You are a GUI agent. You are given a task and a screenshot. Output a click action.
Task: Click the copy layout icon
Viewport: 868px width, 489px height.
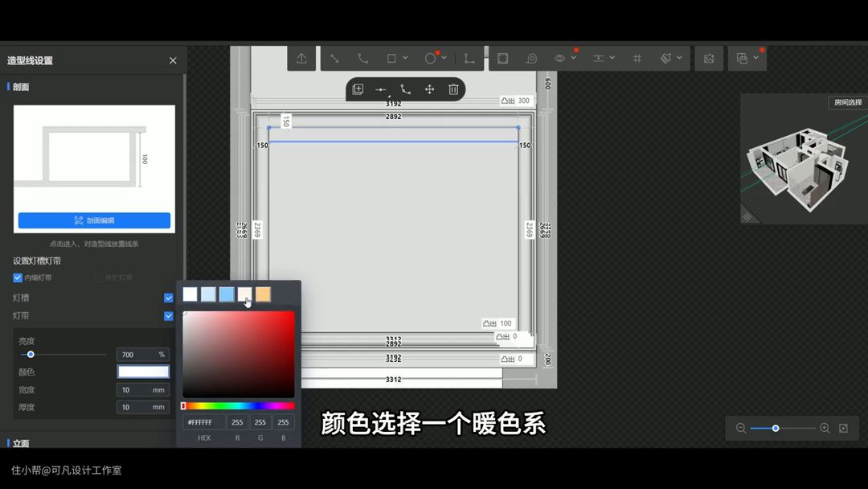click(x=742, y=58)
